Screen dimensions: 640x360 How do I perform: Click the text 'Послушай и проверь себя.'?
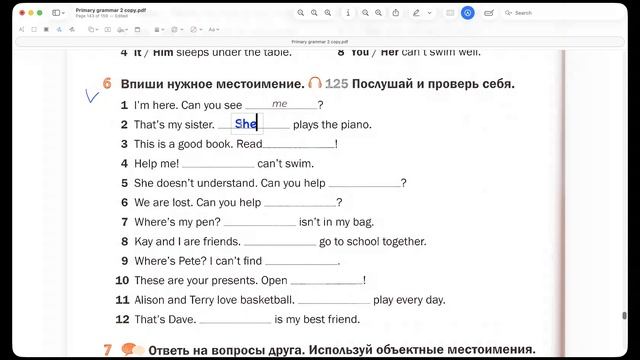tap(433, 84)
